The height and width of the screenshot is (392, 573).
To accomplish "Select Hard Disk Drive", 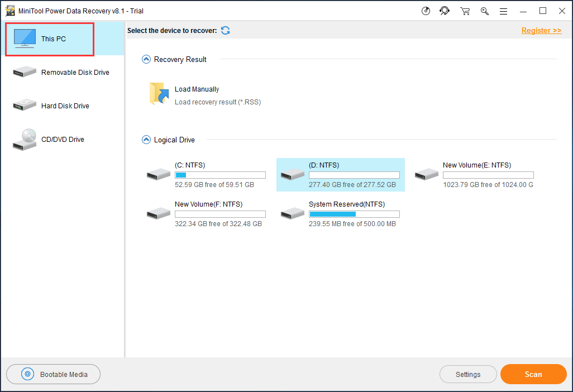I will (63, 106).
